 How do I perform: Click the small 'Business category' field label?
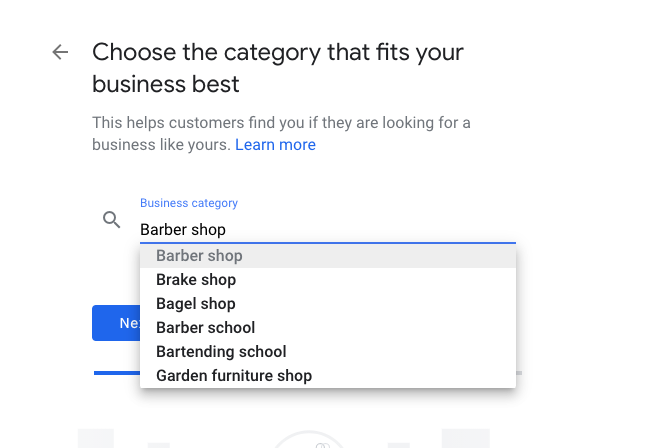click(x=189, y=203)
